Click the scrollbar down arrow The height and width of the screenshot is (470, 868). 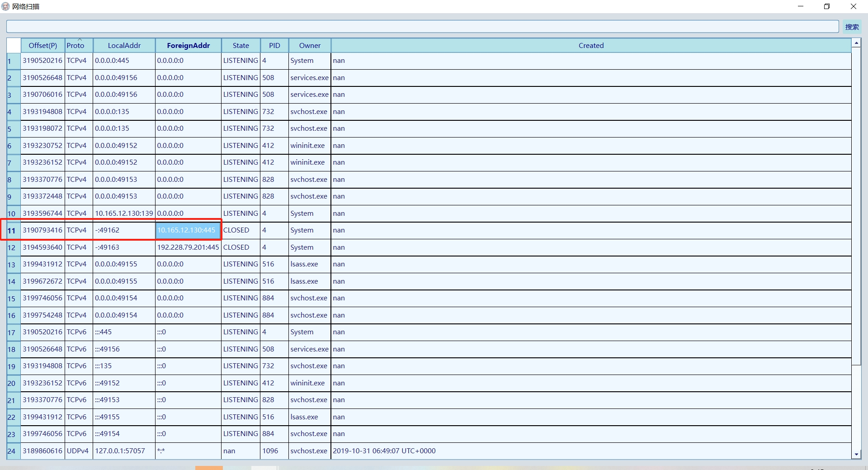tap(856, 455)
